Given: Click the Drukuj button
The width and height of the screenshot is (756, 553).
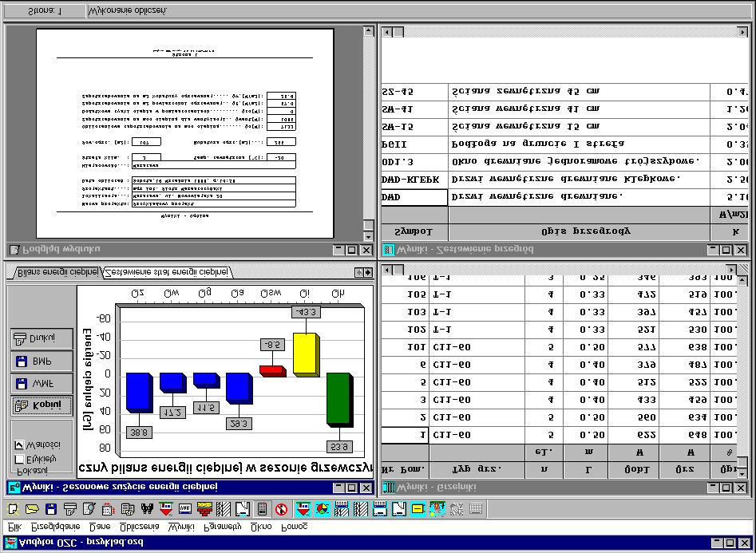Looking at the screenshot, I should point(42,338).
